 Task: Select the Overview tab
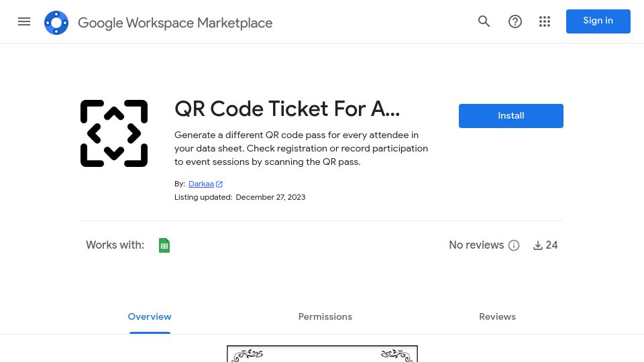(x=150, y=316)
